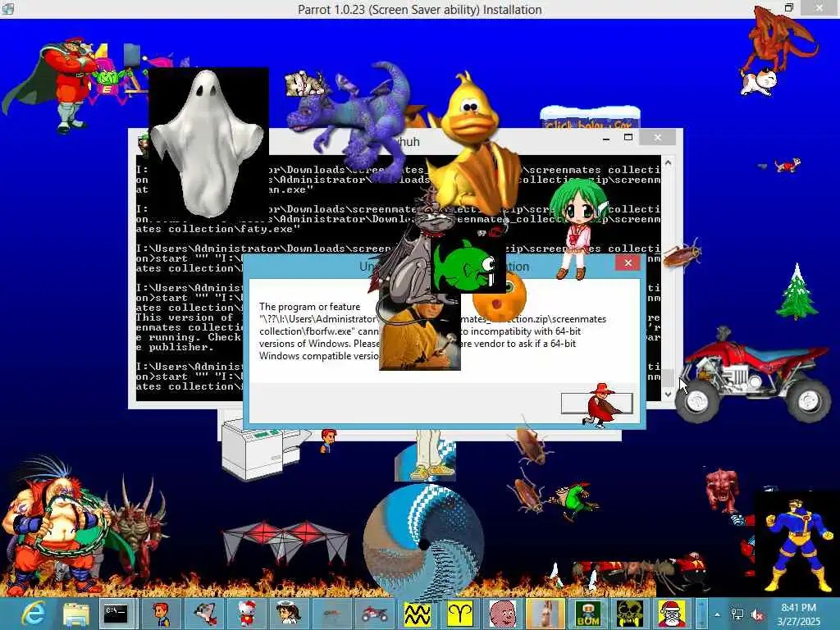Click the Parrot installer icon in title bar

tap(8, 8)
